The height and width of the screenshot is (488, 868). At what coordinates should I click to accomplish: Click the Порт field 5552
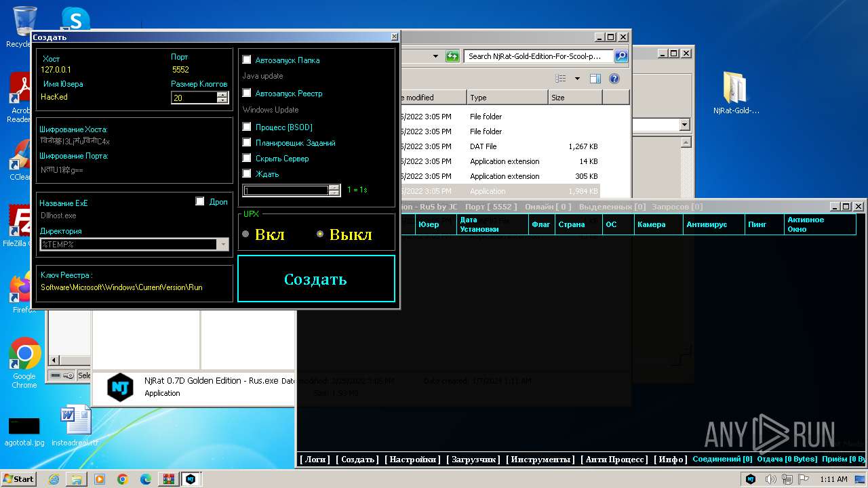tap(180, 70)
